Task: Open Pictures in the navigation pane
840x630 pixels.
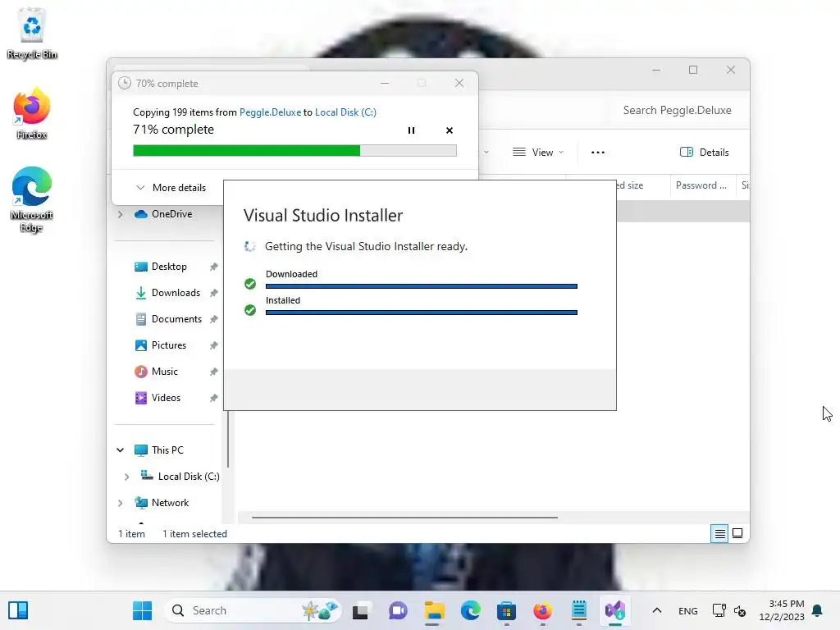Action: 160,345
